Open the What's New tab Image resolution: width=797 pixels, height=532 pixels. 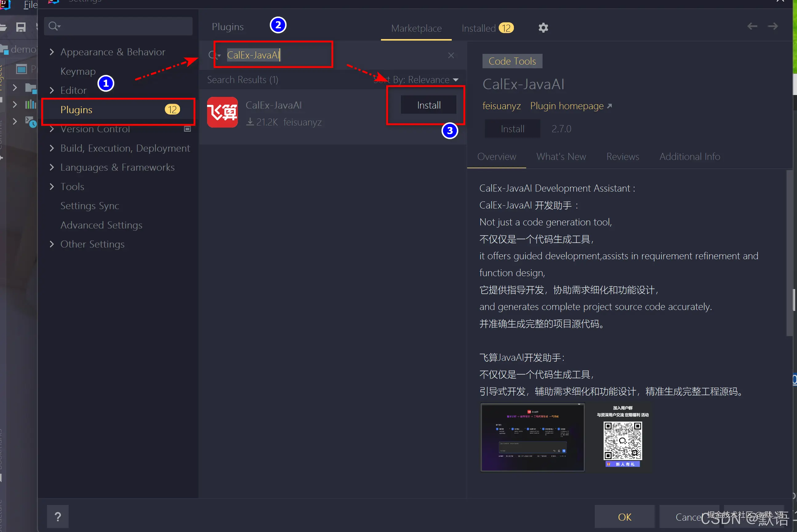click(561, 157)
